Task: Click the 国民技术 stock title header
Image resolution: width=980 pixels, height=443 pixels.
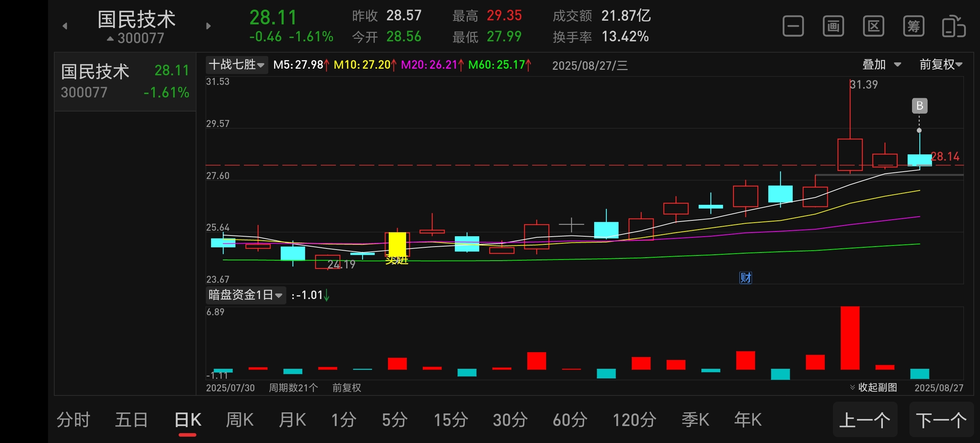Action: [x=137, y=19]
